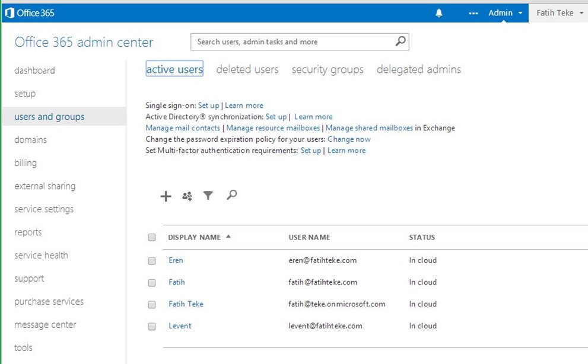Check the box for Levent
588x364 pixels.
pos(152,327)
